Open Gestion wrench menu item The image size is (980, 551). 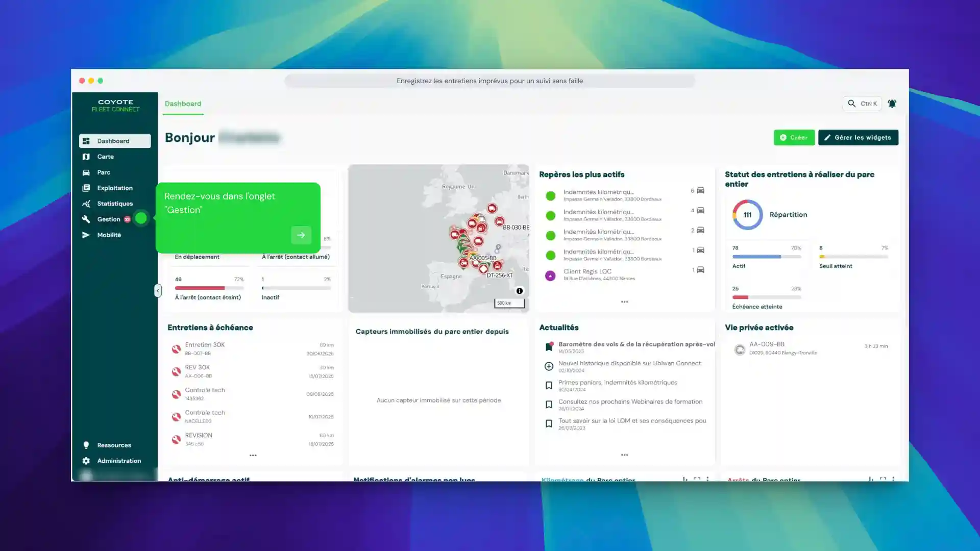(x=108, y=219)
